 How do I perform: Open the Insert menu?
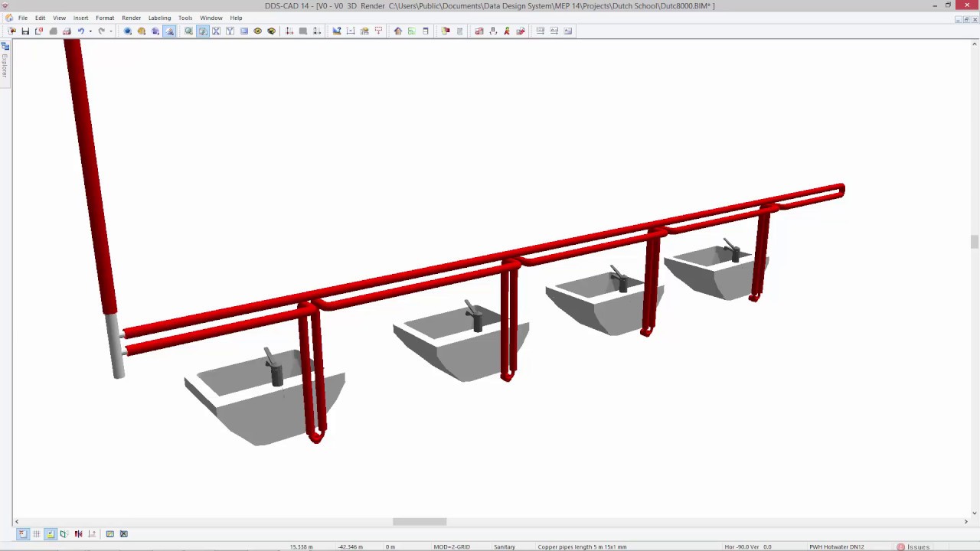pyautogui.click(x=80, y=18)
